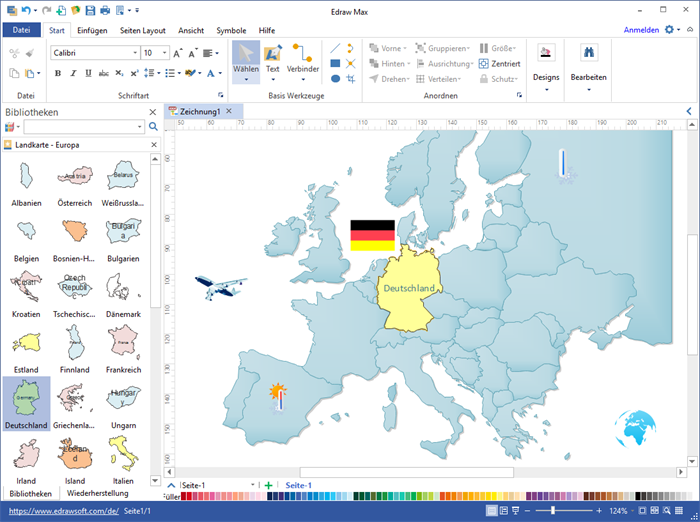Viewport: 700px width, 522px height.
Task: Click the library search magnifier icon
Action: click(153, 127)
